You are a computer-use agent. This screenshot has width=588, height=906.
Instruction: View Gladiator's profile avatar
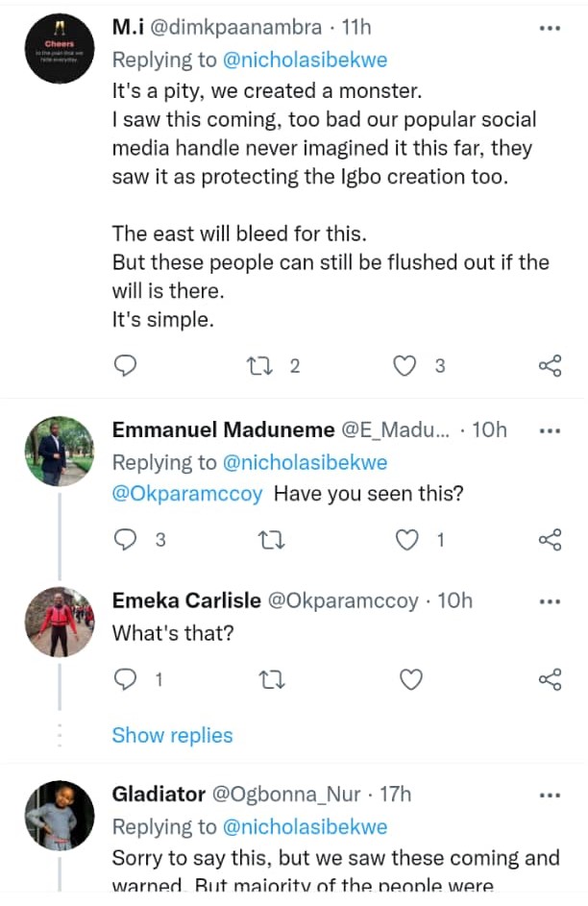coord(59,816)
